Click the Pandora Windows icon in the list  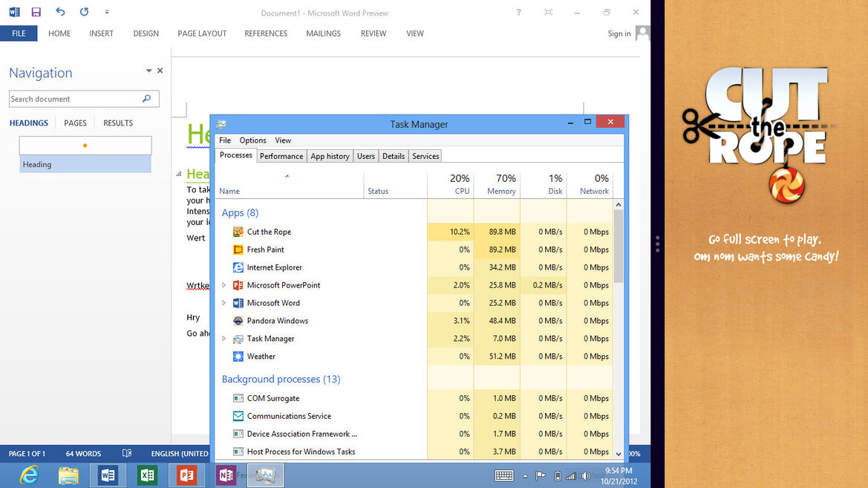[x=238, y=320]
